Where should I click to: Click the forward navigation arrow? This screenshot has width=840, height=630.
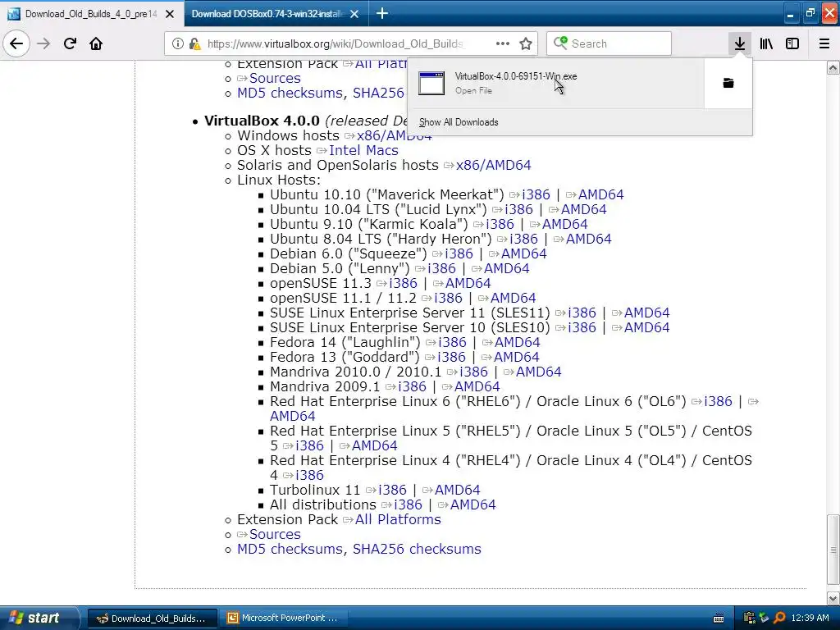tap(43, 43)
